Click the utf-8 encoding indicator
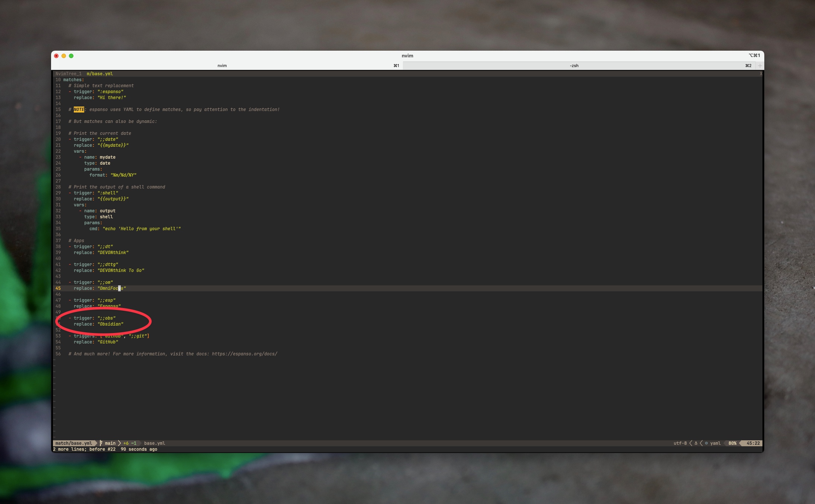Image resolution: width=815 pixels, height=504 pixels. [x=680, y=443]
